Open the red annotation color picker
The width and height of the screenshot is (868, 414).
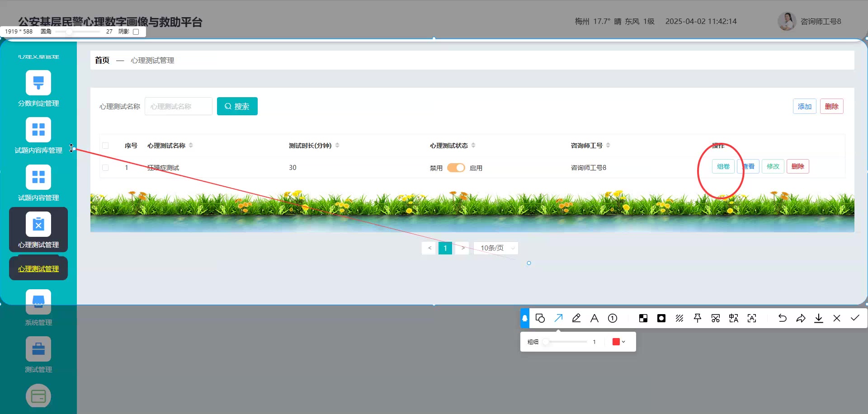(x=619, y=342)
